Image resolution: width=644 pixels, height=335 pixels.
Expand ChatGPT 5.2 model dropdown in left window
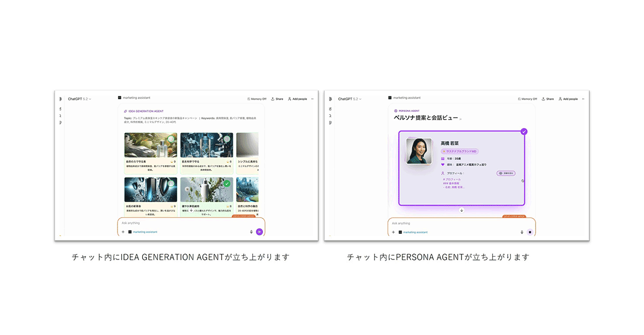click(x=79, y=99)
